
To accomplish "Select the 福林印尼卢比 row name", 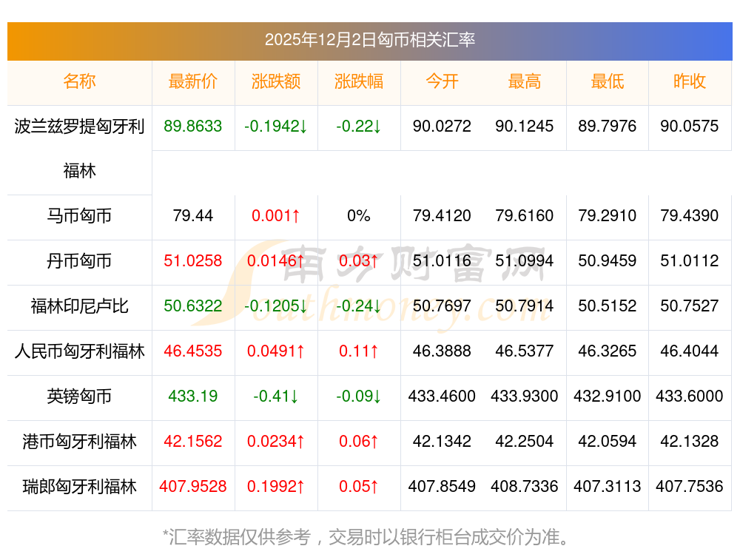I will click(x=79, y=306).
